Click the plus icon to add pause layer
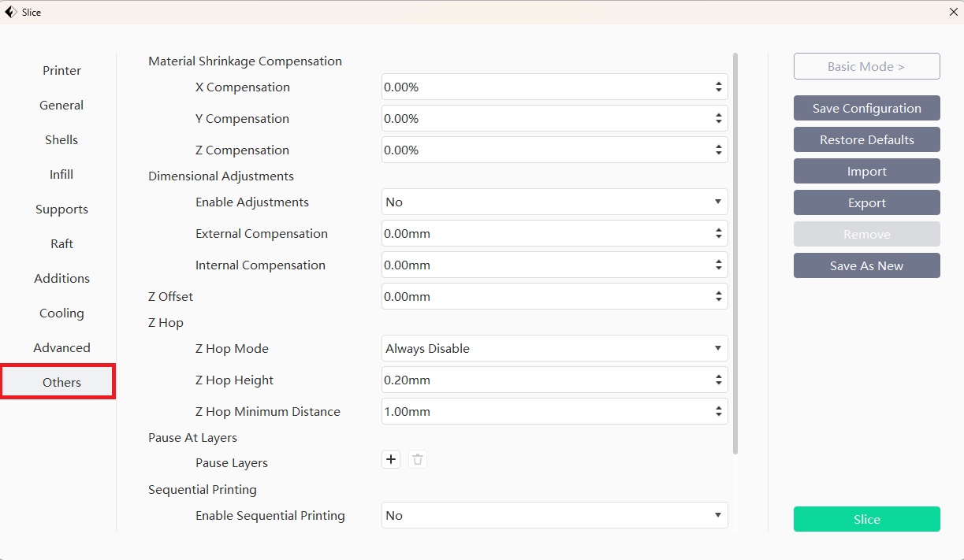This screenshot has width=964, height=560. point(391,459)
